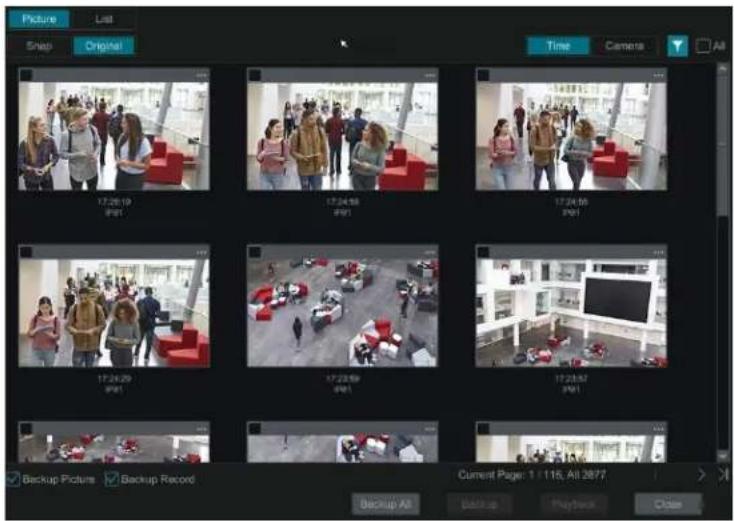Open the filter funnel icon
The image size is (734, 521).
pos(677,46)
